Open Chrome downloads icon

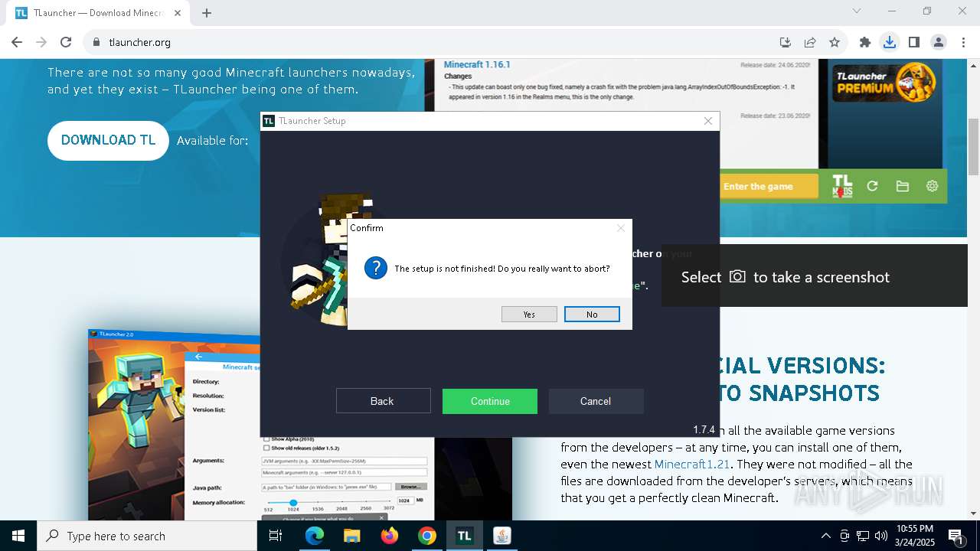click(890, 42)
